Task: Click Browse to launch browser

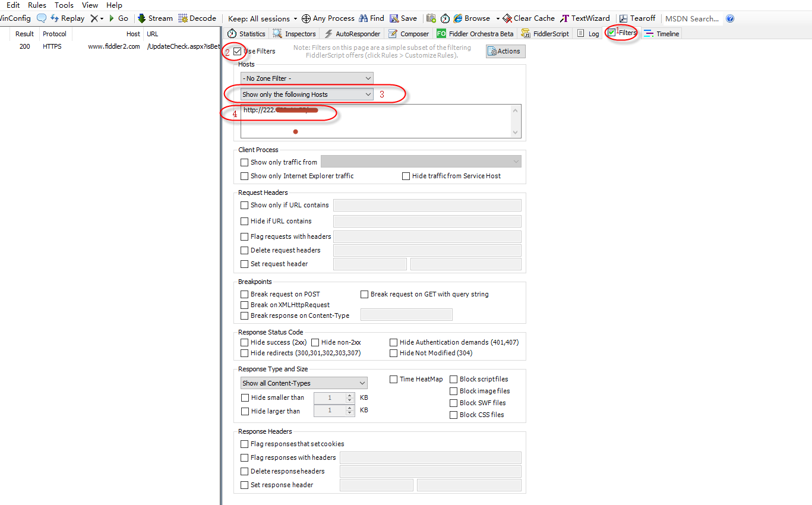Action: click(x=472, y=18)
